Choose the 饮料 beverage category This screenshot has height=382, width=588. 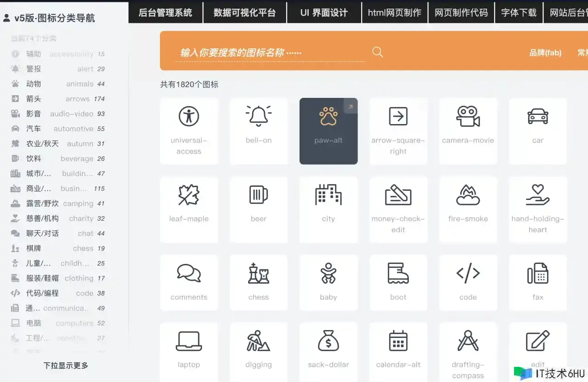(58, 159)
